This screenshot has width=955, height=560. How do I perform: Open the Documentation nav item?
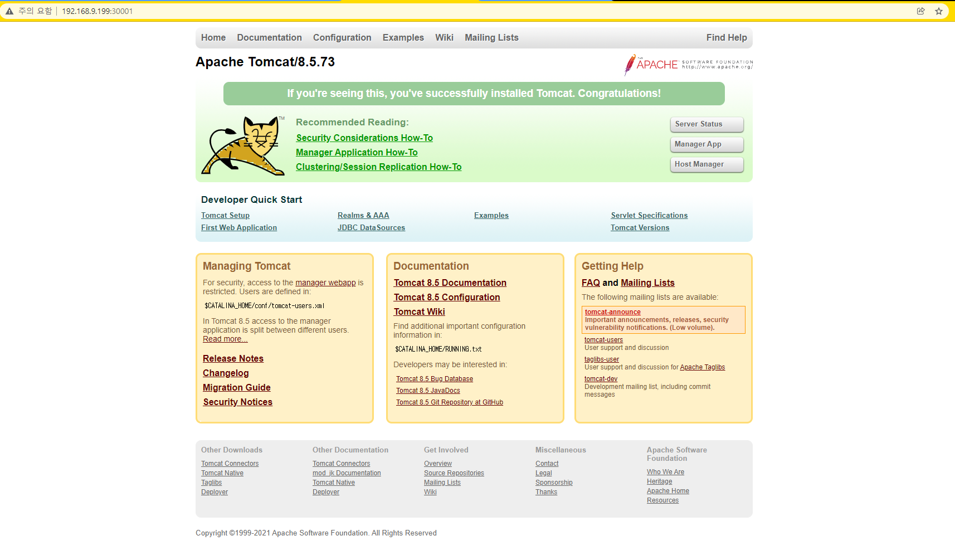pyautogui.click(x=269, y=38)
